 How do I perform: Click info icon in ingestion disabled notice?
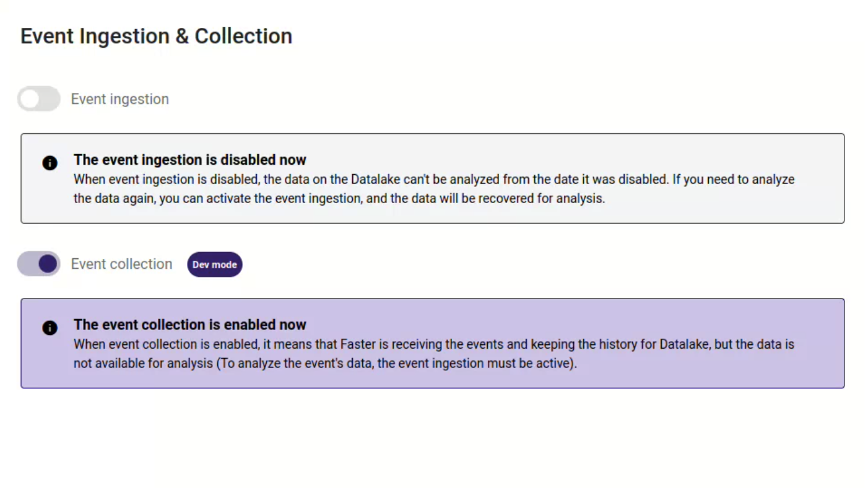(x=50, y=163)
